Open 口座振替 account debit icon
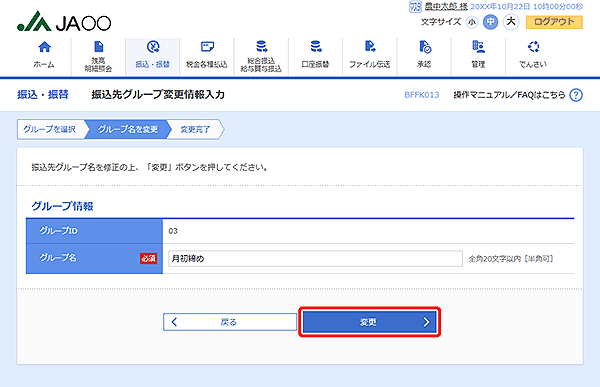 pos(316,46)
